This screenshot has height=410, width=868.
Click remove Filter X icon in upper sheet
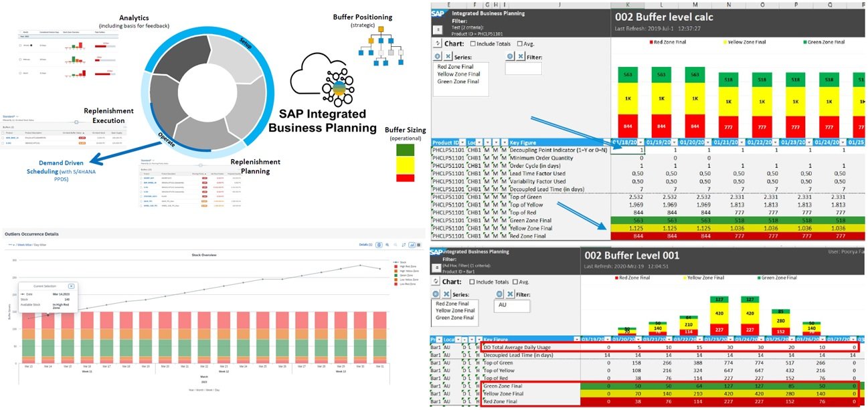point(521,56)
